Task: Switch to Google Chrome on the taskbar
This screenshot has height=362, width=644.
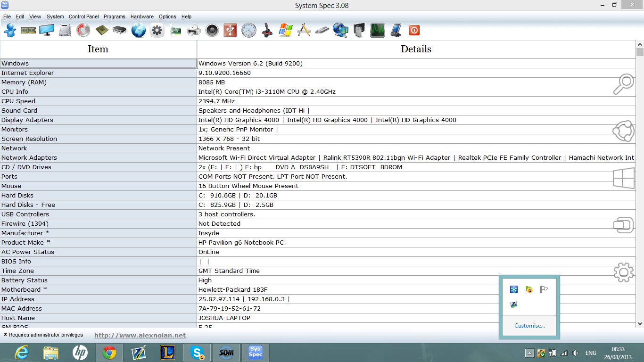Action: pyautogui.click(x=109, y=353)
